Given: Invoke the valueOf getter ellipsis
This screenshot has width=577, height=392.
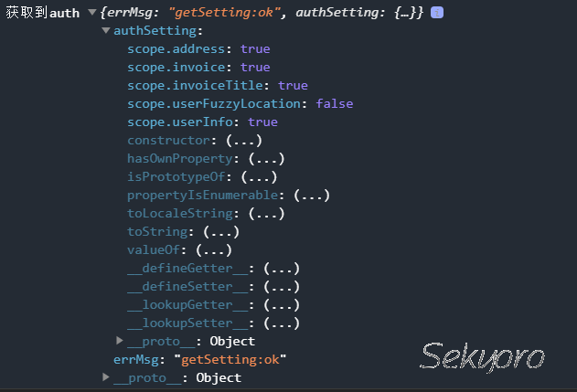Looking at the screenshot, I should (213, 250).
